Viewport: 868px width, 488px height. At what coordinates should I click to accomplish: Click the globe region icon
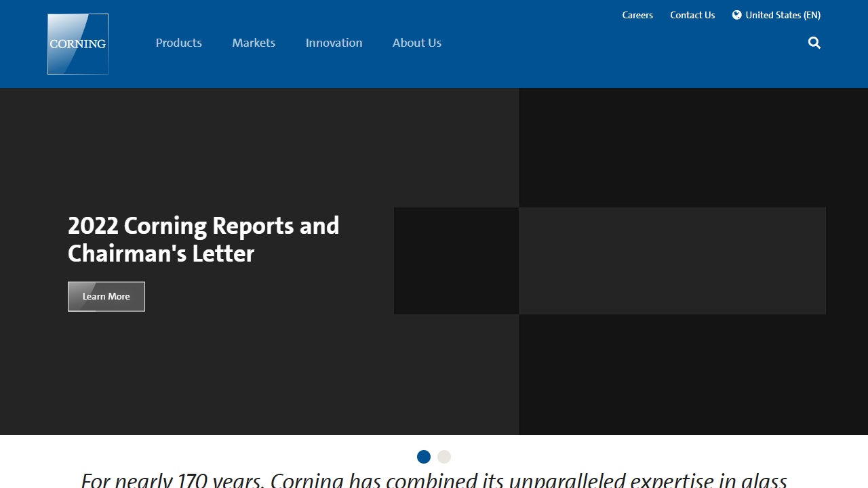coord(737,15)
